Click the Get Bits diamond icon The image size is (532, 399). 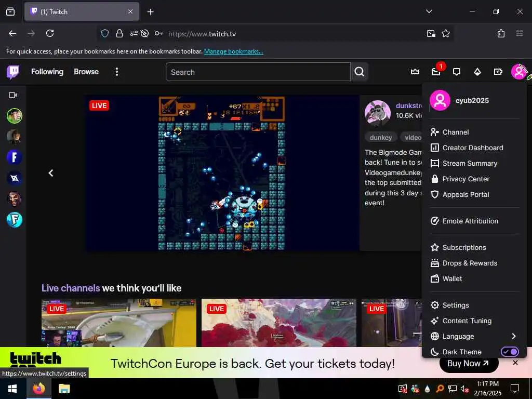[477, 72]
